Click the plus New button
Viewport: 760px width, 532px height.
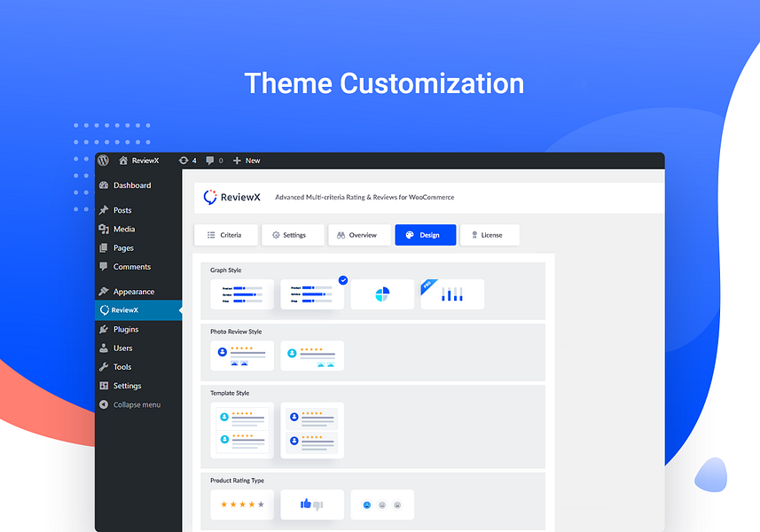pyautogui.click(x=247, y=160)
